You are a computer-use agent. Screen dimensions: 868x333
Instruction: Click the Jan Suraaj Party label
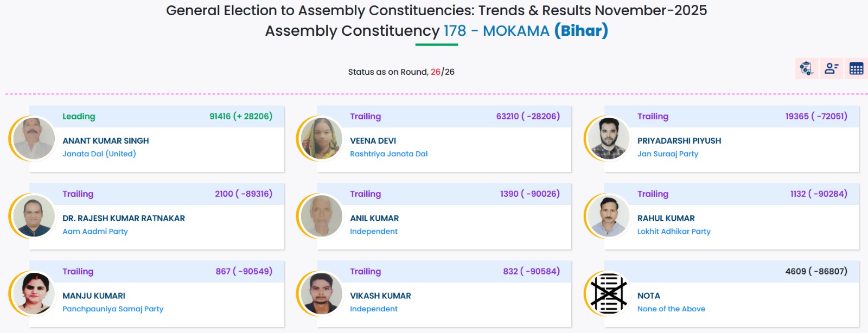tap(667, 154)
